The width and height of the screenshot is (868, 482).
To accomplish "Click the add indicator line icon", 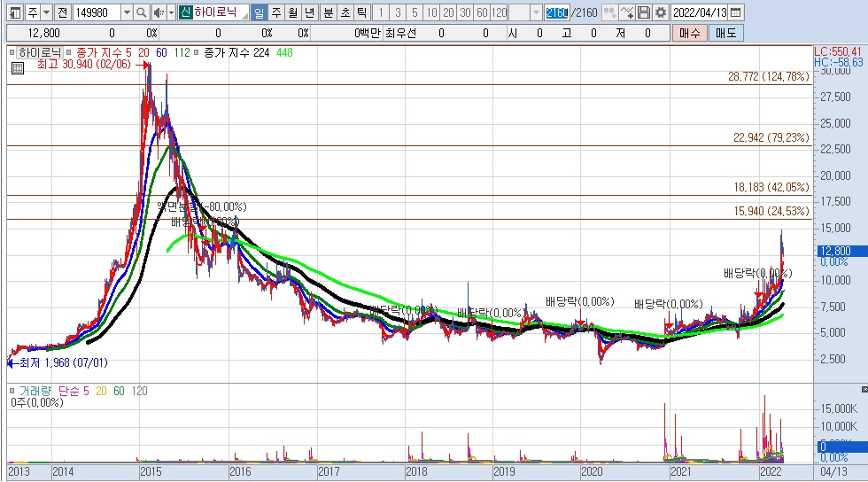I will pyautogui.click(x=627, y=12).
